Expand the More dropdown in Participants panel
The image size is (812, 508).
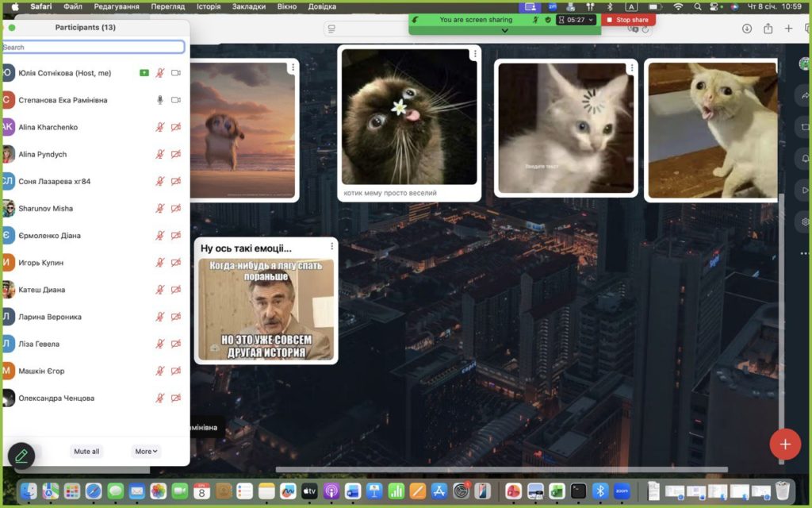[146, 451]
